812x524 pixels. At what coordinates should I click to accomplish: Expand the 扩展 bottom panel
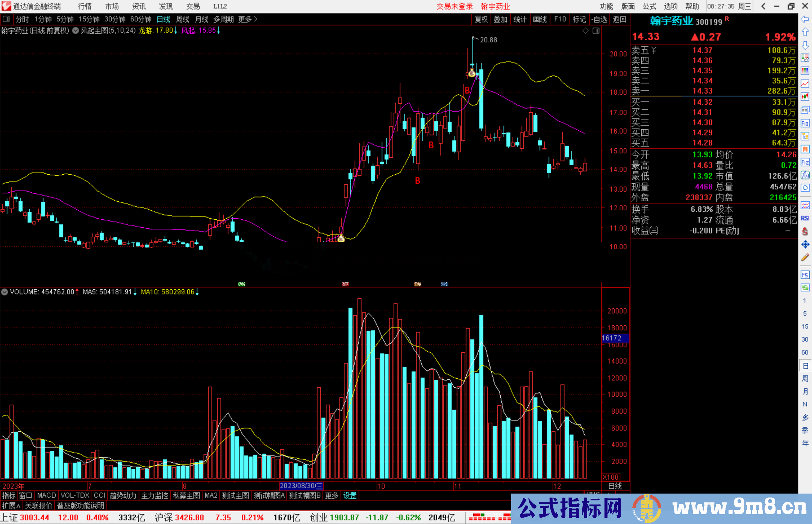pos(11,506)
